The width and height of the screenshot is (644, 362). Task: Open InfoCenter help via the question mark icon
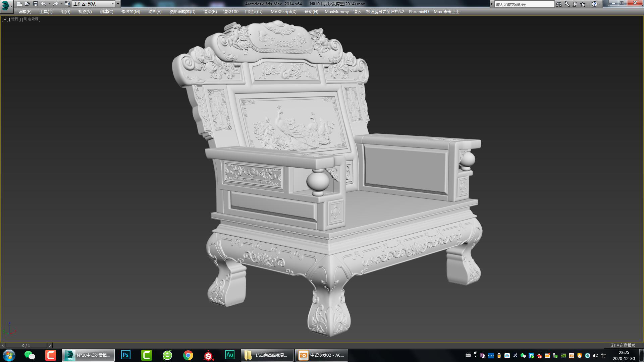click(594, 4)
